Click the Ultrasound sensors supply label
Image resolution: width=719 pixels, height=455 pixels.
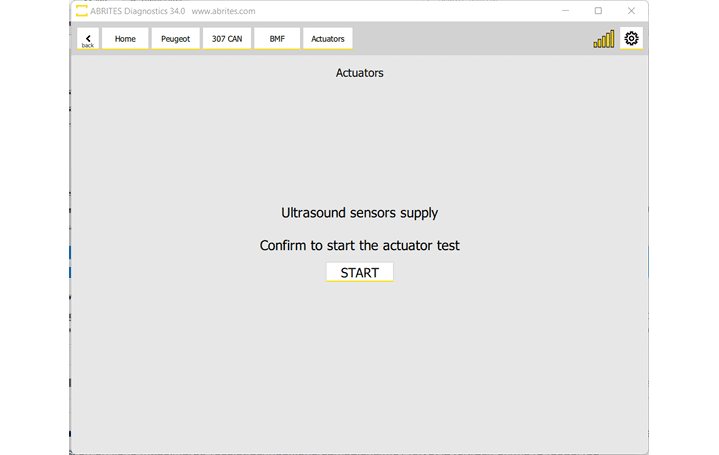pos(359,213)
